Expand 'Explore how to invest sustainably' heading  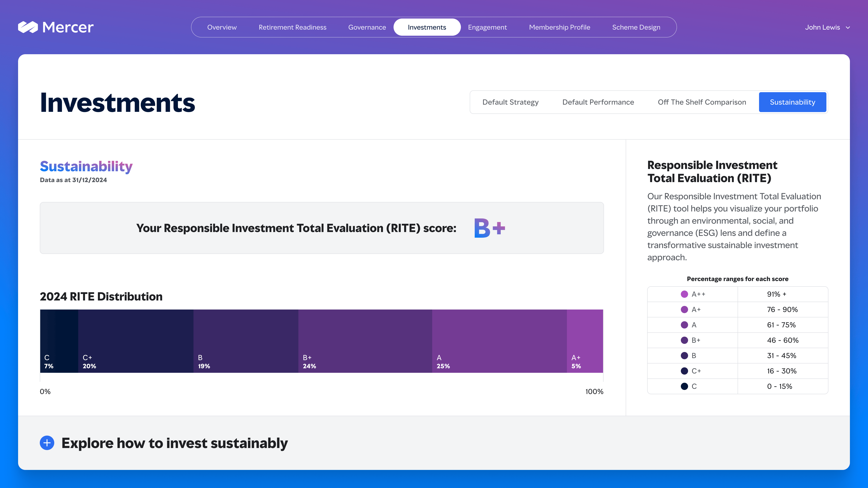(175, 443)
